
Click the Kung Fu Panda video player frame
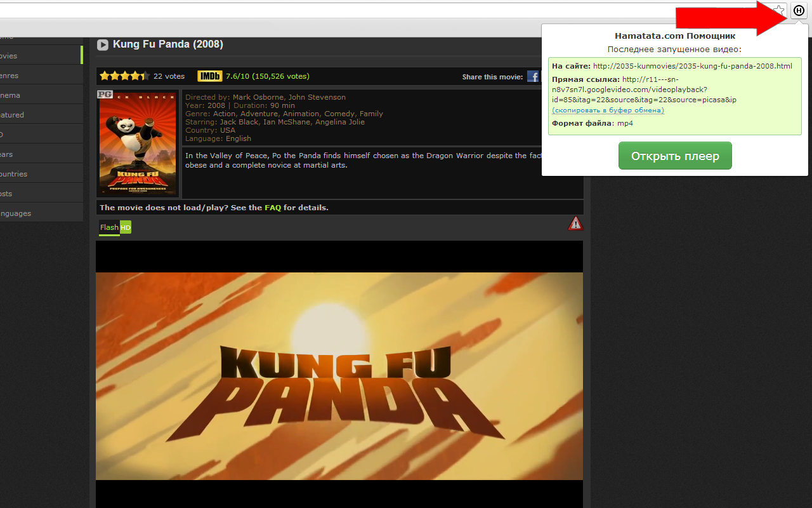[339, 374]
